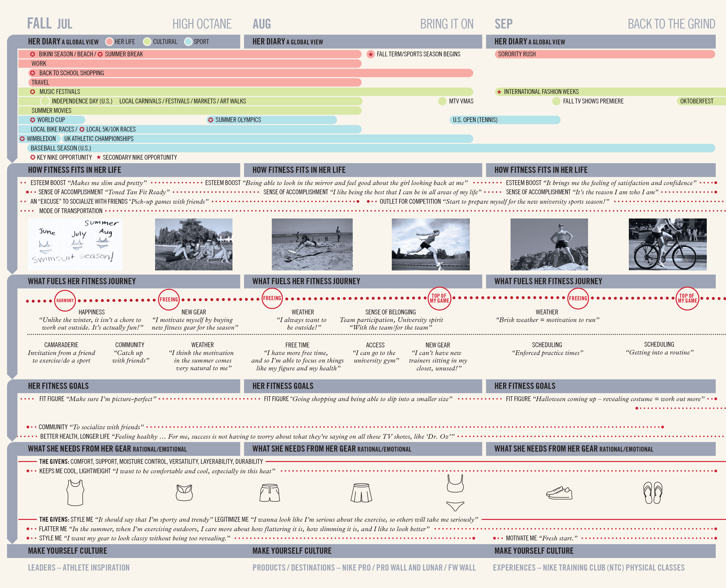This screenshot has width=726, height=588.
Task: Click the SUMMER MOVIES bar
Action: pyautogui.click(x=190, y=110)
